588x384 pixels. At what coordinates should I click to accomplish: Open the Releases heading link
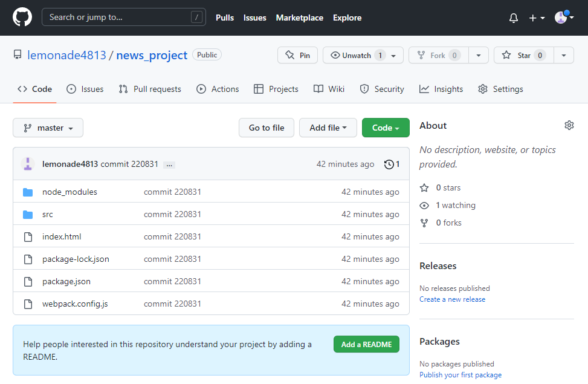click(x=438, y=265)
